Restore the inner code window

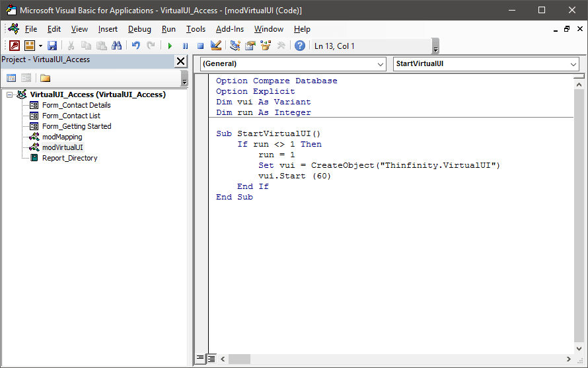(567, 29)
